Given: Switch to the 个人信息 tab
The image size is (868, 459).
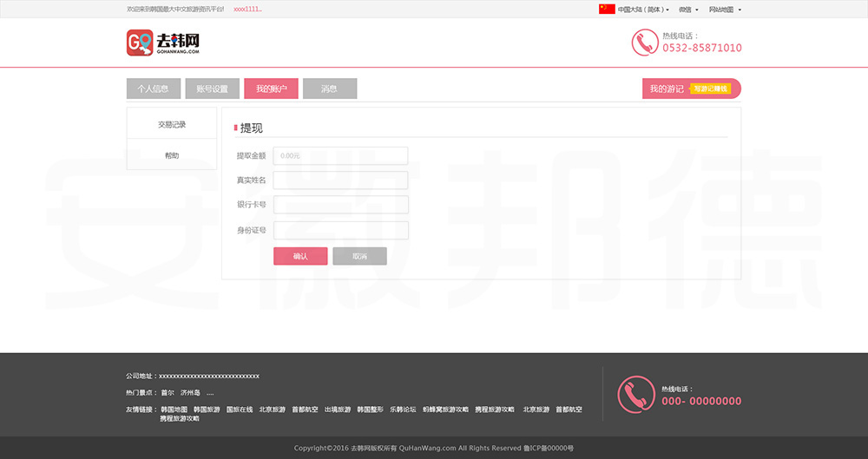Looking at the screenshot, I should point(153,89).
